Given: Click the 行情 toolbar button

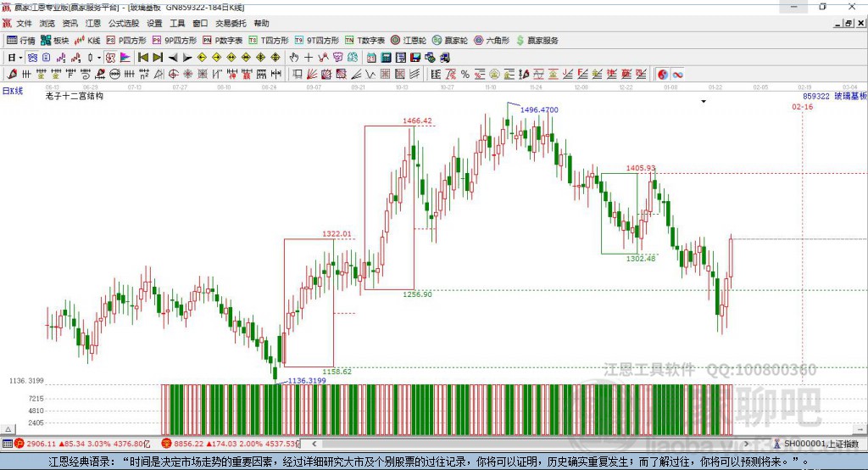Looking at the screenshot, I should tap(21, 41).
